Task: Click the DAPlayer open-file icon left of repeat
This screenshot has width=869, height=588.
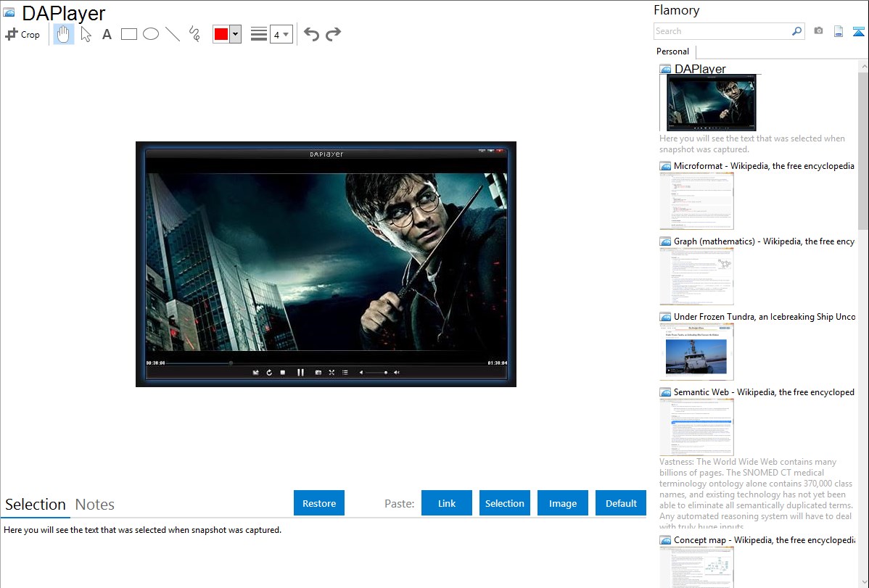Action: click(x=255, y=373)
